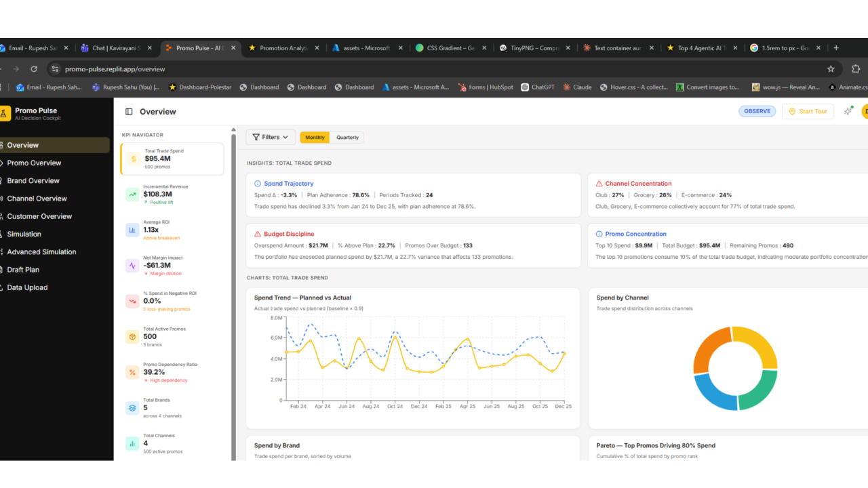
Task: Click the $108.3M Incremental Revenue value
Action: pos(157,194)
